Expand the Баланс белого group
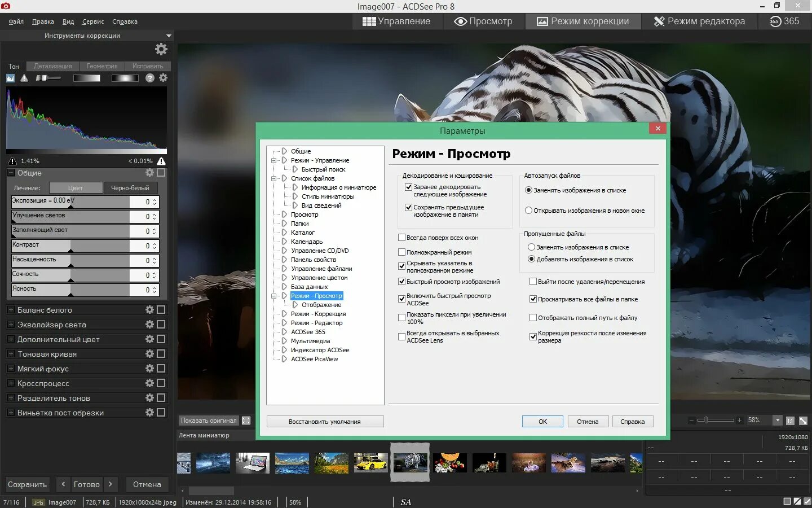 tap(11, 309)
